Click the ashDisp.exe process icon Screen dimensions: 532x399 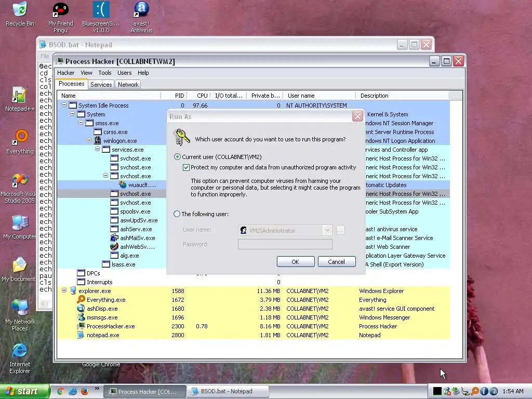pos(81,308)
